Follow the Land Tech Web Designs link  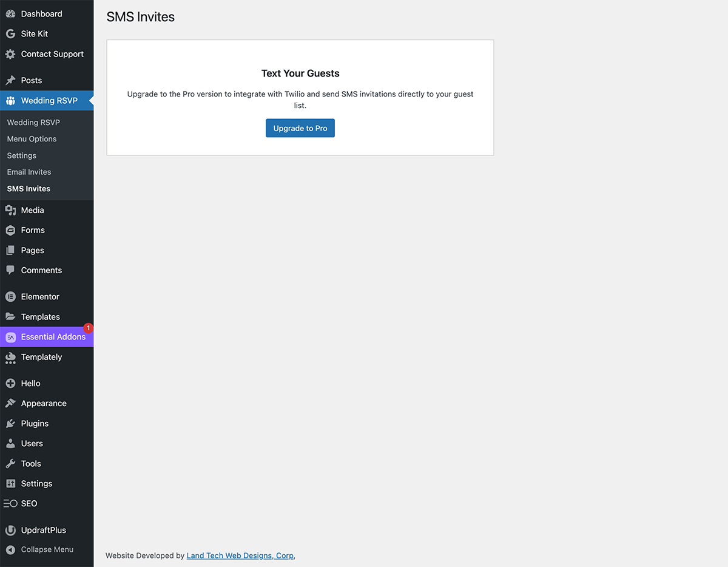click(x=240, y=555)
